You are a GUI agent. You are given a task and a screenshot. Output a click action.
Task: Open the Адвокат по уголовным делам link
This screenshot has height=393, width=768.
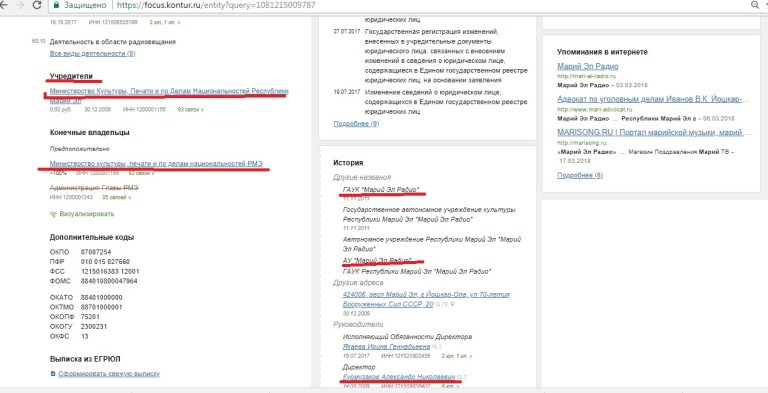tap(653, 99)
